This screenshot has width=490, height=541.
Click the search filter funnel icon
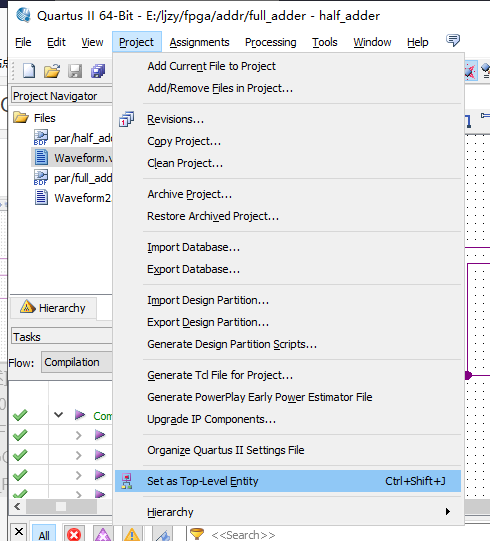(197, 534)
